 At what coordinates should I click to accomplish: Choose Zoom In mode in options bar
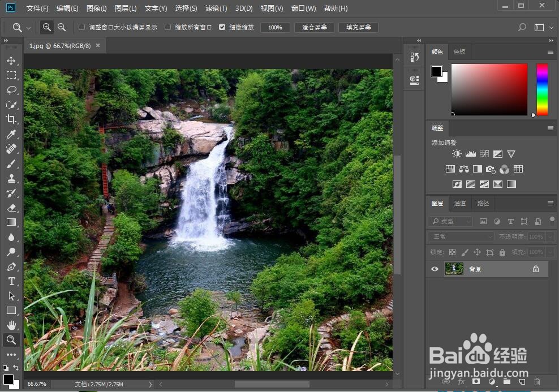47,28
